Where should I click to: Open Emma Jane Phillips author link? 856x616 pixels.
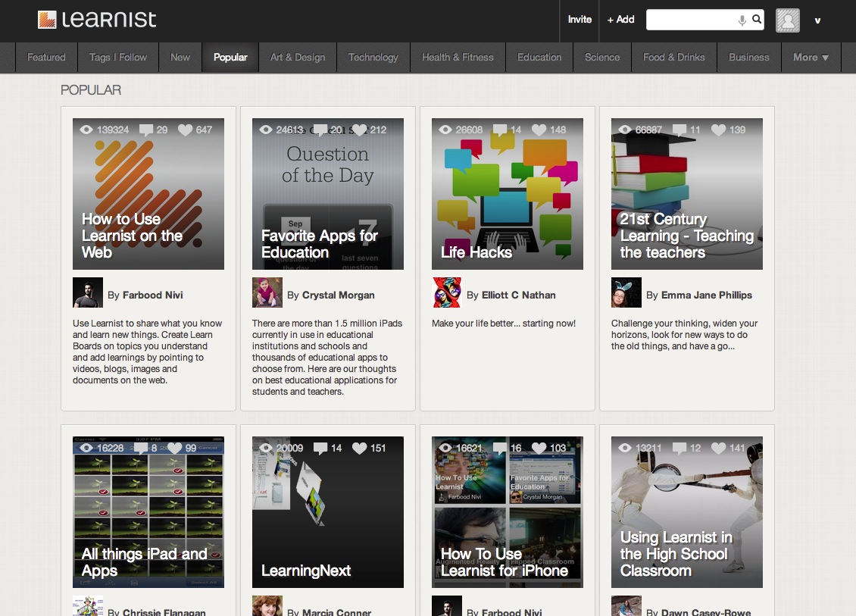[x=707, y=295]
